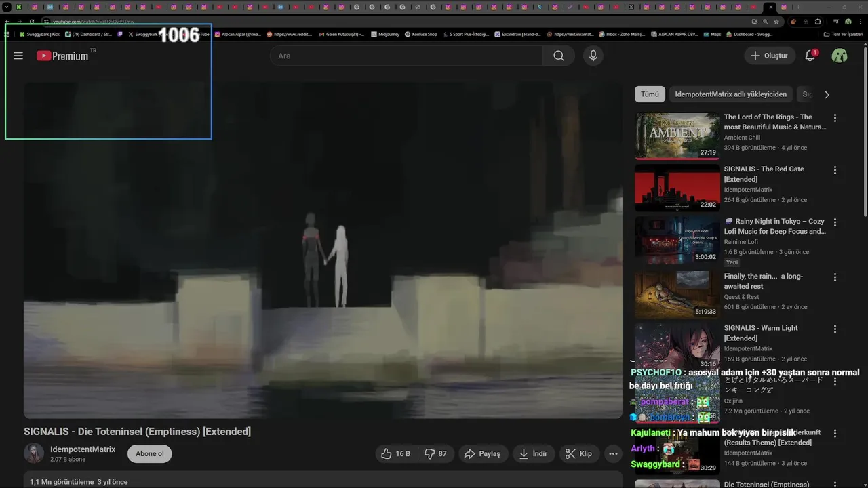Open a new browser tab
868x488 pixels.
pos(798,7)
